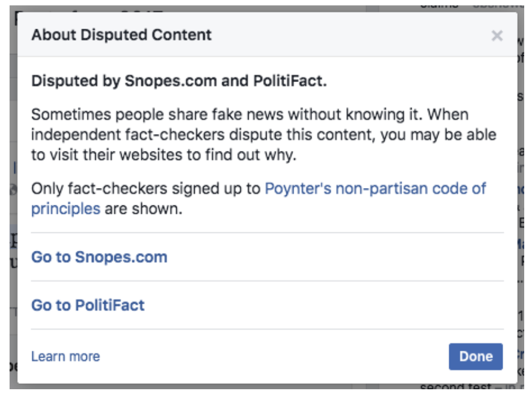The image size is (532, 400).
Task: Click the Done button's blue area
Action: (475, 356)
